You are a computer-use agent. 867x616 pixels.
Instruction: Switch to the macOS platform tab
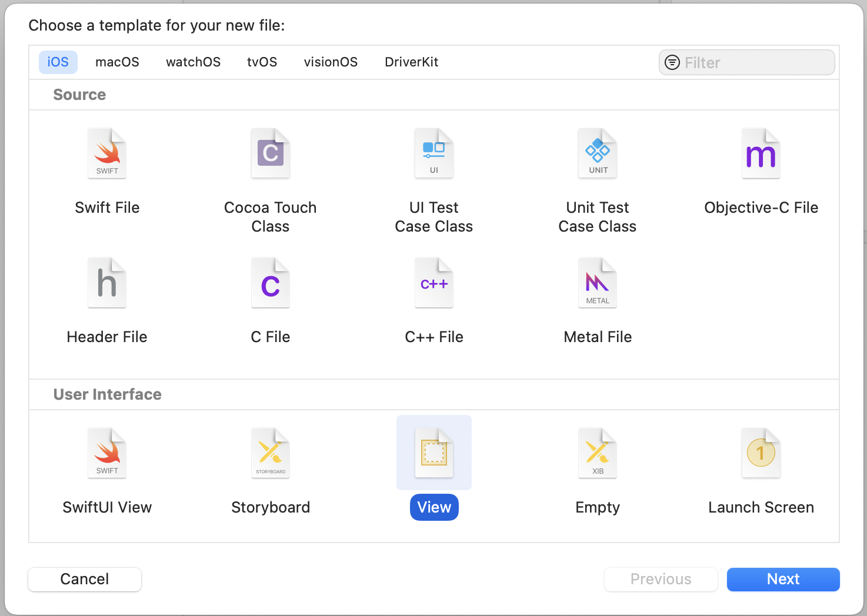coord(117,62)
